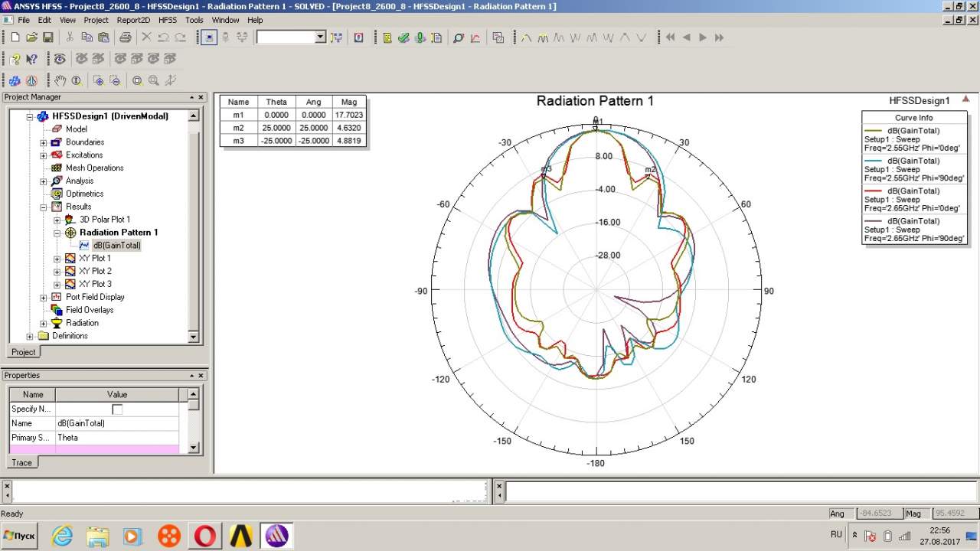The width and height of the screenshot is (980, 551).
Task: Expand the XY Plot 1 node
Action: (57, 259)
